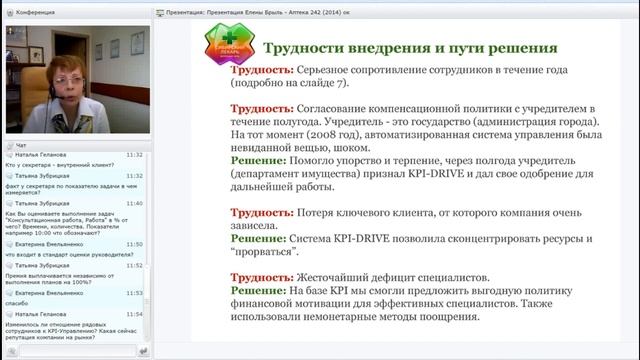Click the 11:53 timestamp in chat
This screenshot has width=640, height=360.
[134, 293]
